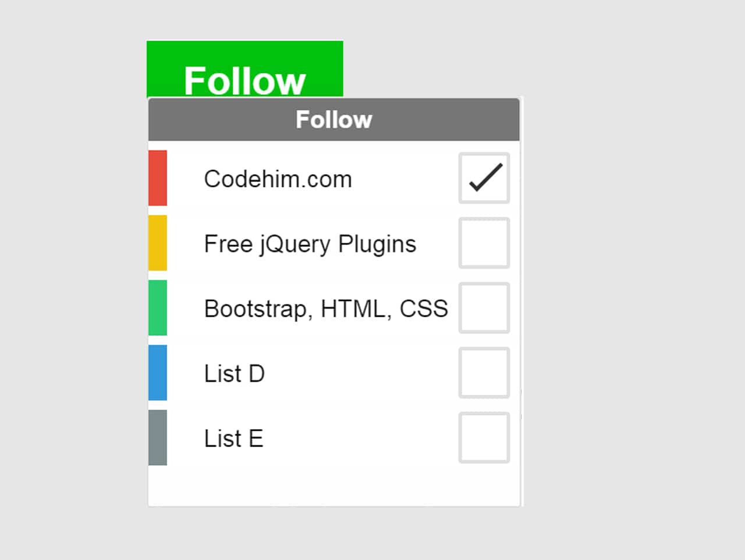Viewport: 745px width, 560px height.
Task: Uncheck the Codehim.com checkmark
Action: point(484,179)
